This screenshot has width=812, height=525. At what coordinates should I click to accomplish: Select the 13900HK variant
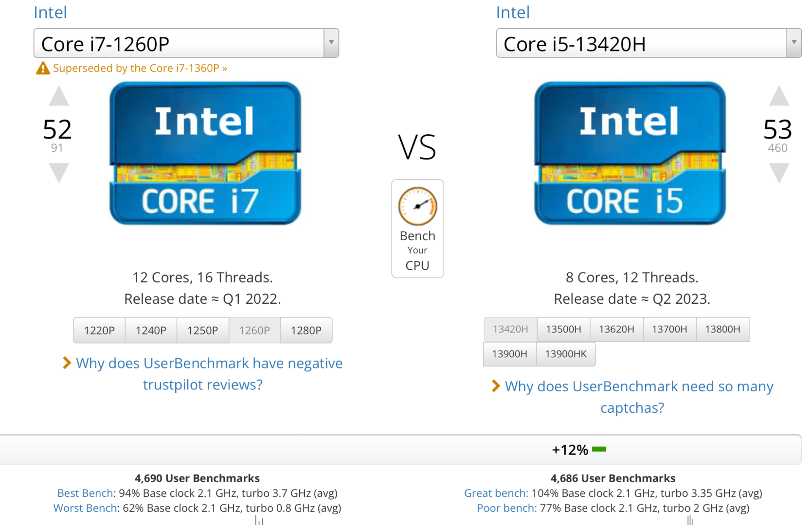[566, 354]
